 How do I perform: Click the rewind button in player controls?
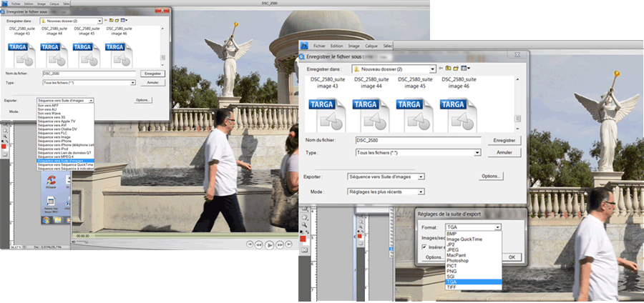coord(259,244)
